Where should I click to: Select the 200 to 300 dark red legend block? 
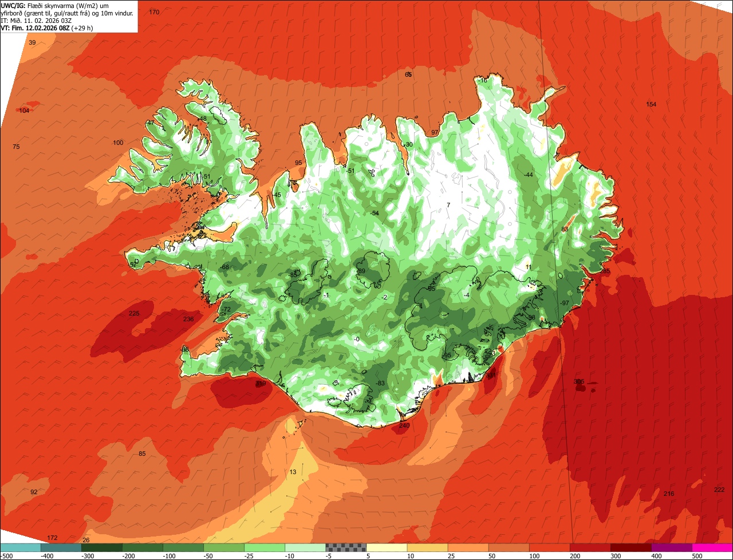click(590, 547)
